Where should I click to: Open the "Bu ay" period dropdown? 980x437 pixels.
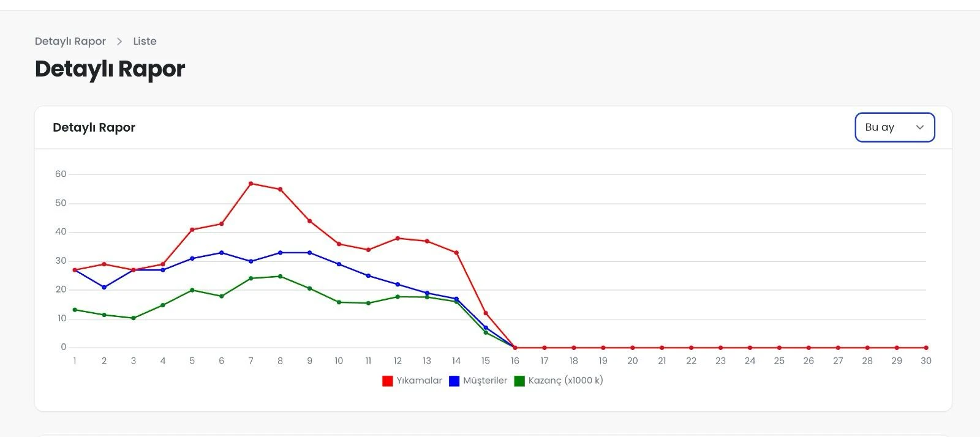[894, 127]
